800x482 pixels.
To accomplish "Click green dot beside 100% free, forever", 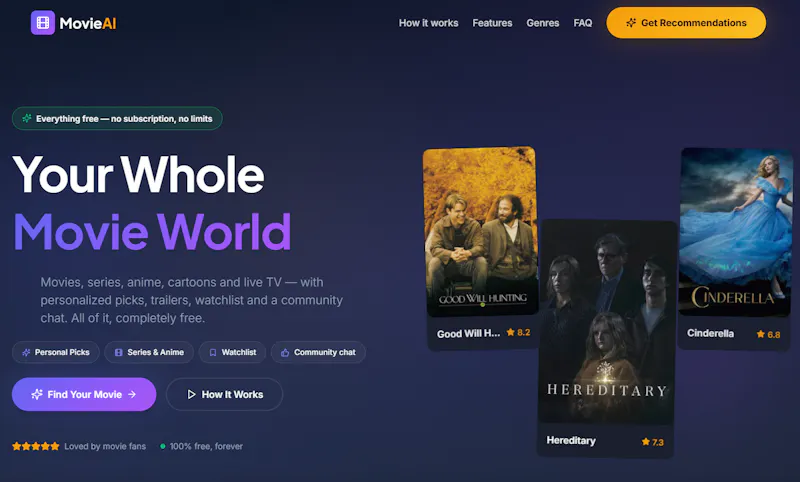I will [163, 446].
